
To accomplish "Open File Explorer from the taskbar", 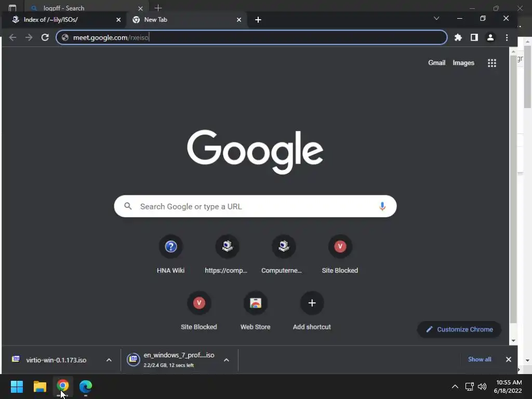I will tap(39, 387).
